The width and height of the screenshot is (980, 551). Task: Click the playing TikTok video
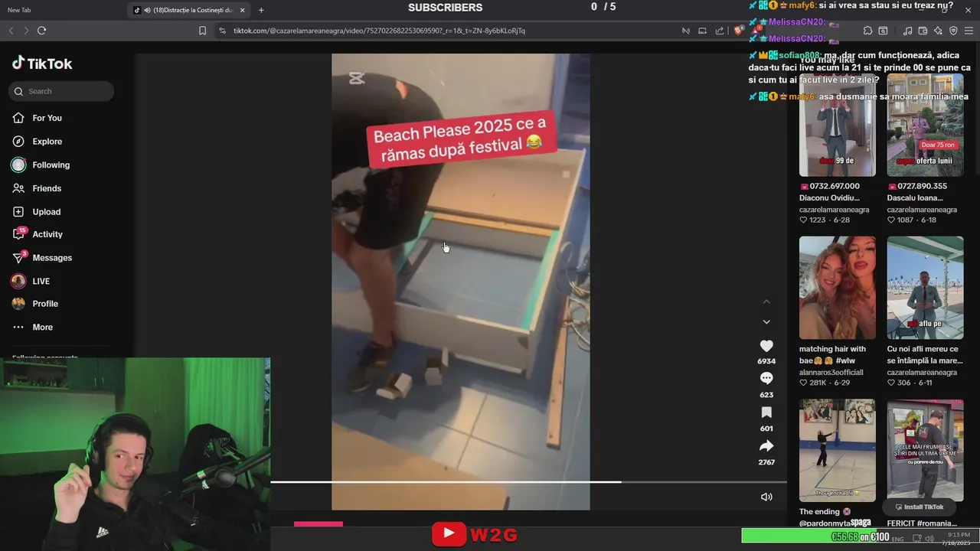(x=460, y=282)
